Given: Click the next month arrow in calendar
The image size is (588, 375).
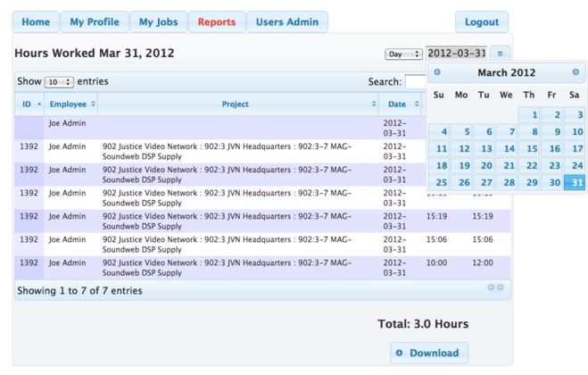Looking at the screenshot, I should pos(576,72).
